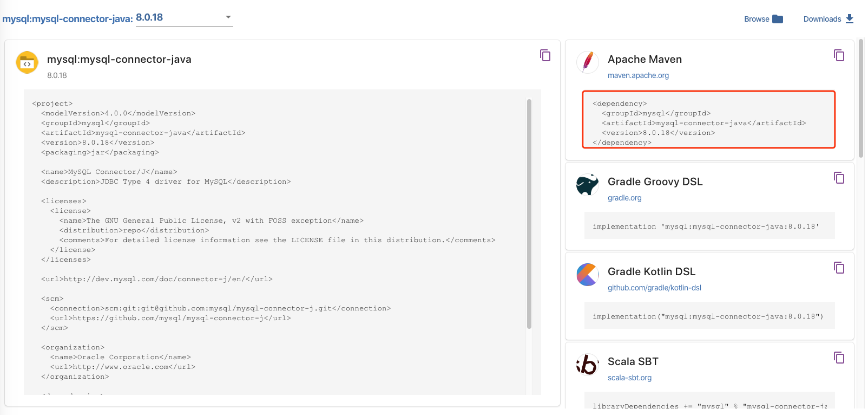The height and width of the screenshot is (415, 868).
Task: Click the Gradle Kotlin implementation snippet
Action: pos(708,316)
